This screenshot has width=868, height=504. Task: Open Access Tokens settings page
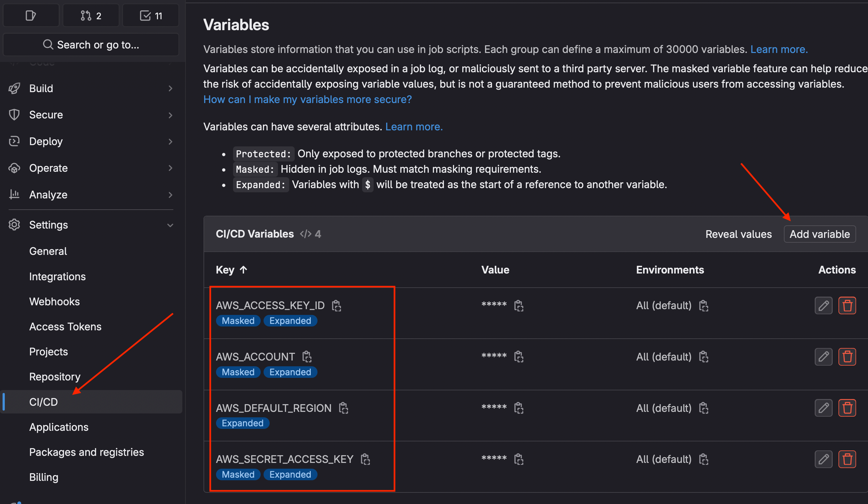[x=65, y=326]
